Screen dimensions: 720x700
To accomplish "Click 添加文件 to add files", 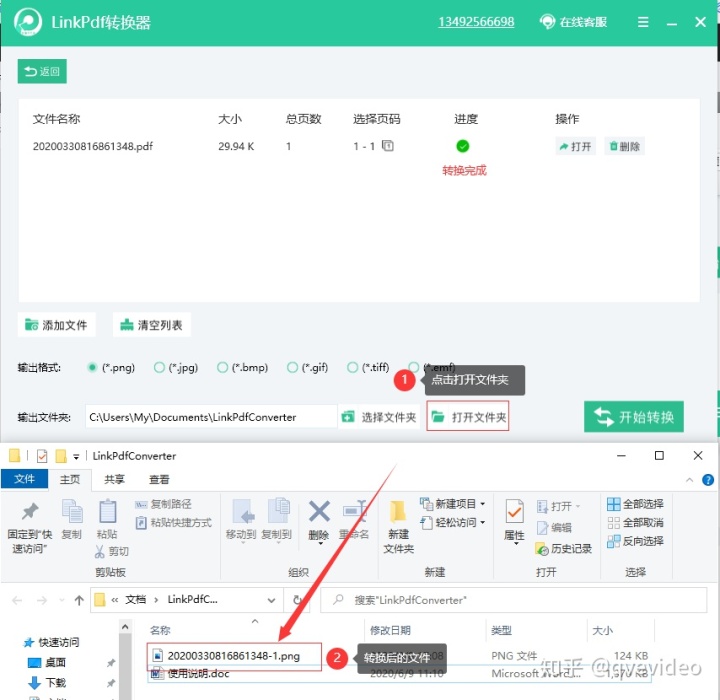I will tap(56, 325).
